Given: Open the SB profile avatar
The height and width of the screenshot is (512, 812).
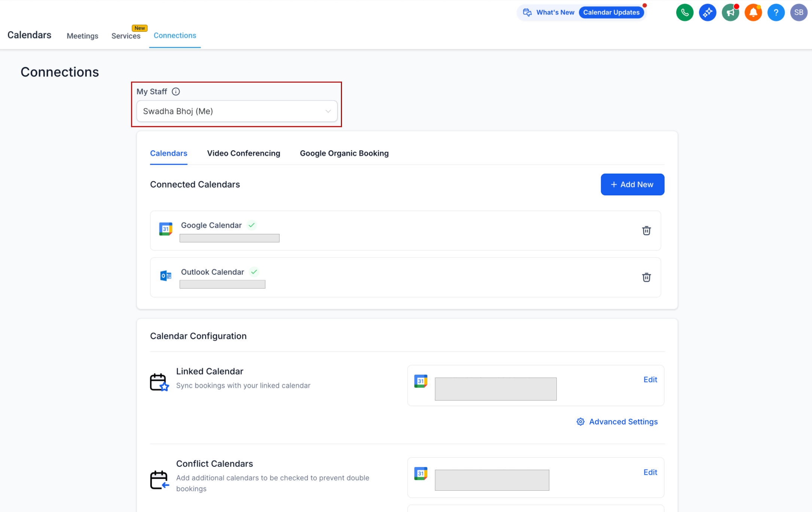Looking at the screenshot, I should pos(799,12).
